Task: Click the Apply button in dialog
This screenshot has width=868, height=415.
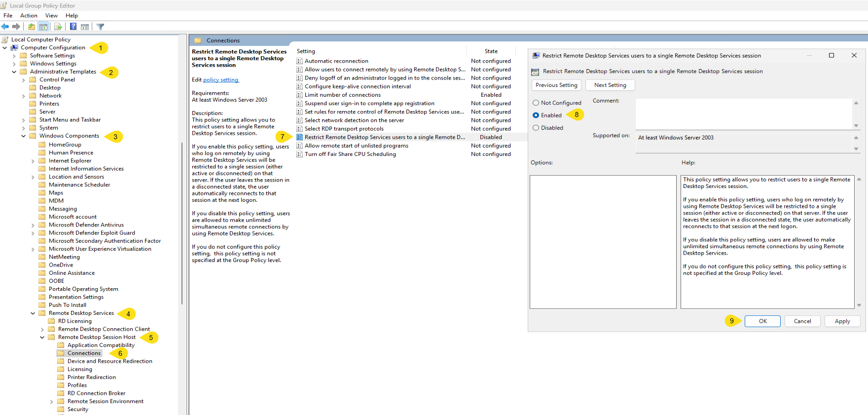Action: pyautogui.click(x=842, y=321)
